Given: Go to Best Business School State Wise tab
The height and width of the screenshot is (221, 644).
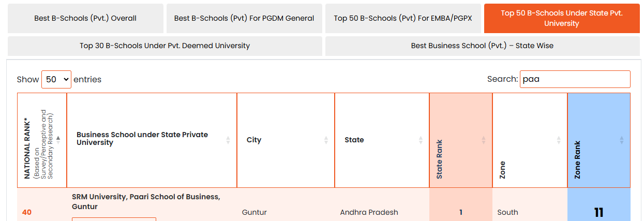Looking at the screenshot, I should tap(482, 46).
